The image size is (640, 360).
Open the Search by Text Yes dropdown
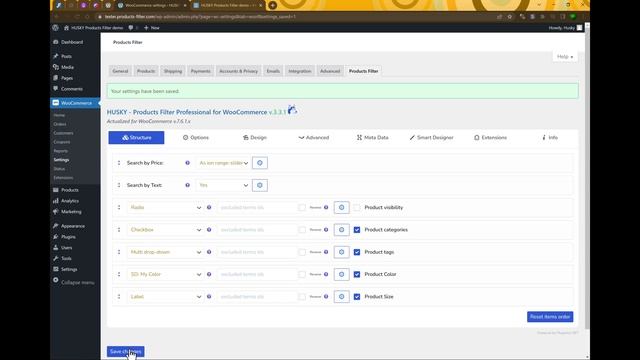223,185
